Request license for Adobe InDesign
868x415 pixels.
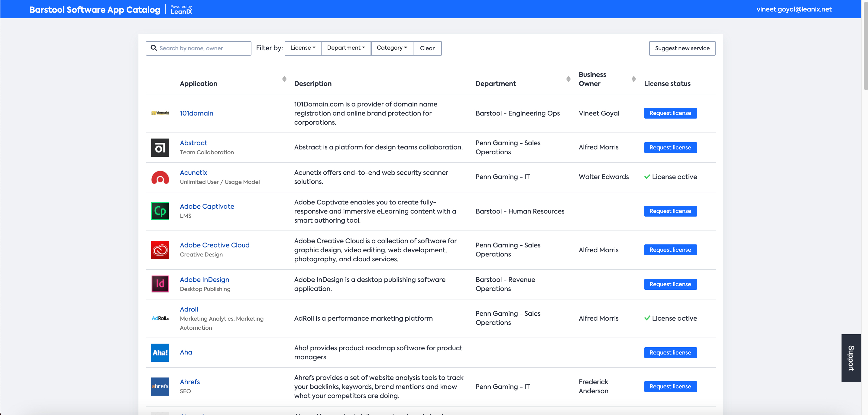pyautogui.click(x=670, y=284)
